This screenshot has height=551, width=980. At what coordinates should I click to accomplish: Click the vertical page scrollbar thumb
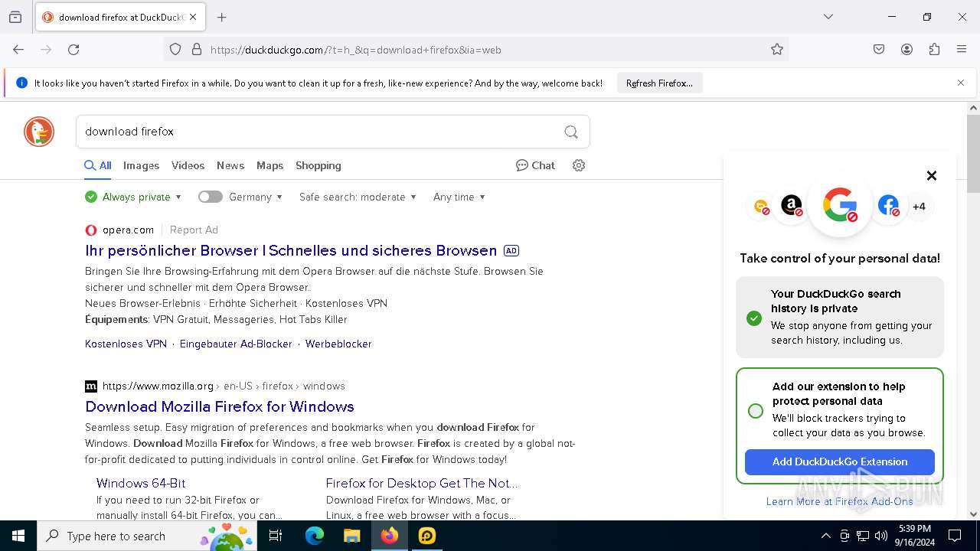tap(973, 153)
